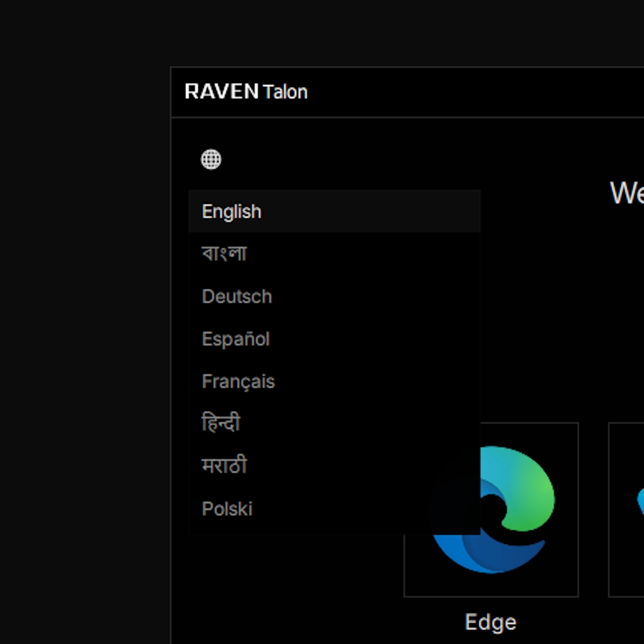
Task: Click the RAVEN Talon title text
Action: pyautogui.click(x=246, y=91)
